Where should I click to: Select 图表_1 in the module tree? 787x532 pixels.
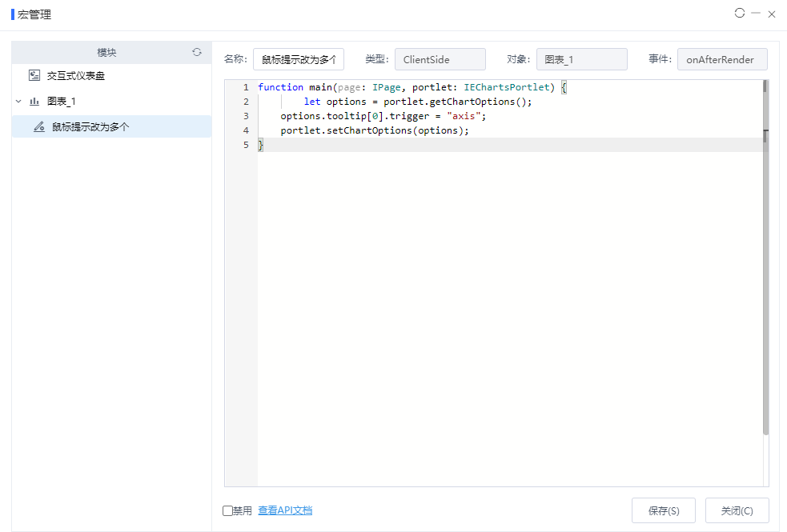(x=61, y=102)
